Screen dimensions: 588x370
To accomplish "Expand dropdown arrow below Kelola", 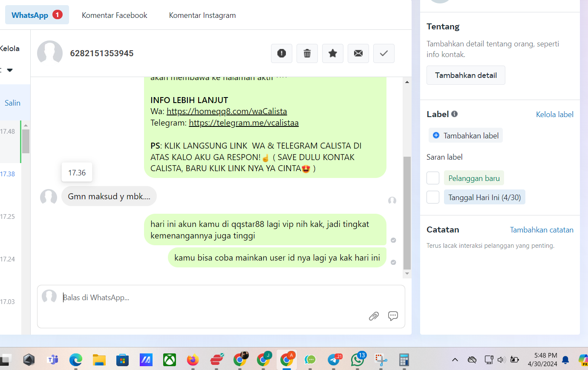I will pos(10,70).
